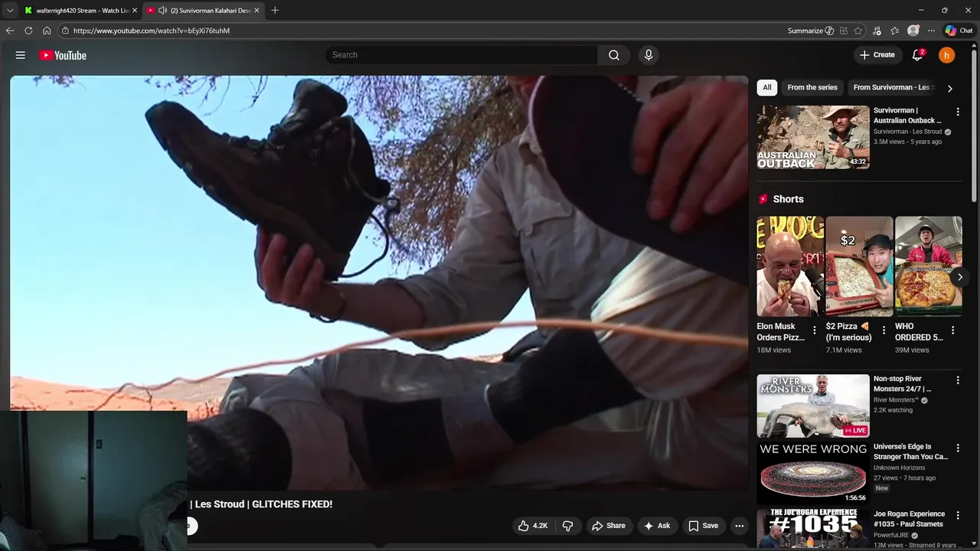980x551 pixels.
Task: Open the split screen icon in the address bar
Action: (x=843, y=31)
